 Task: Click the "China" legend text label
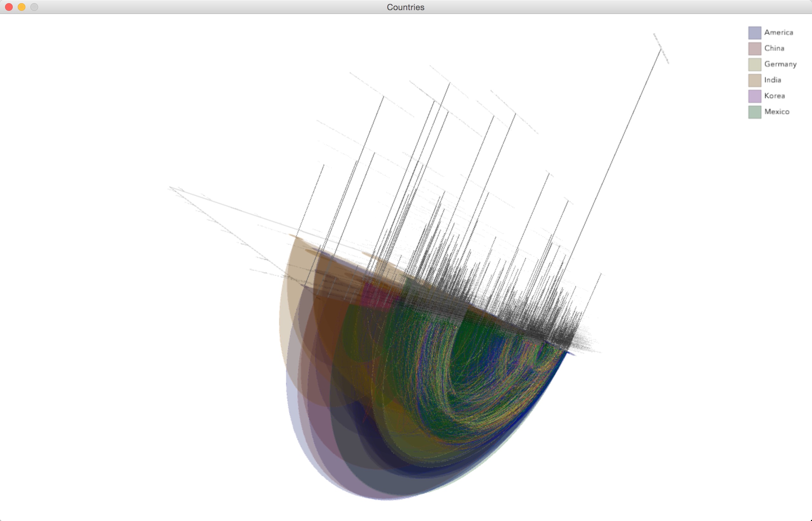pyautogui.click(x=774, y=48)
